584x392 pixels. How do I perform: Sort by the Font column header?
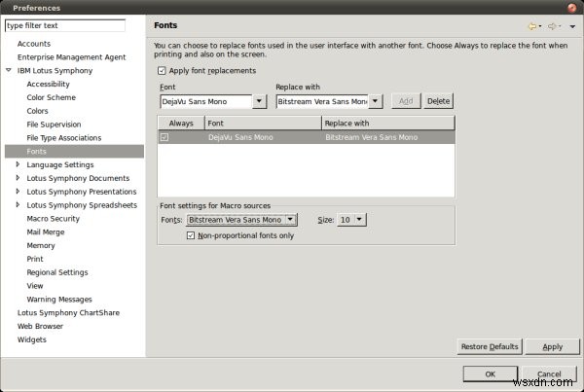point(263,124)
